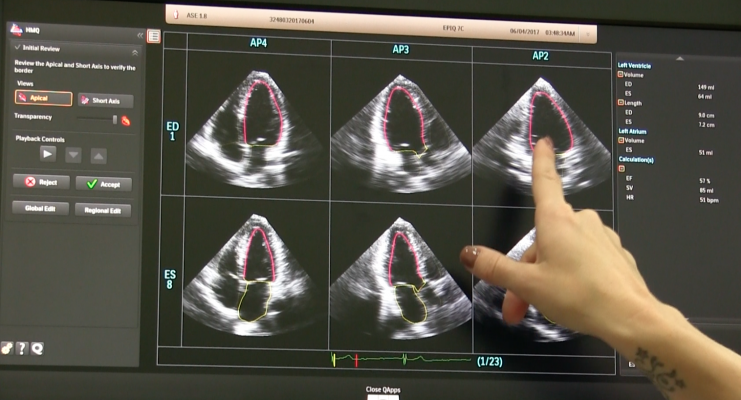Open Regional Edit mode

click(x=103, y=210)
